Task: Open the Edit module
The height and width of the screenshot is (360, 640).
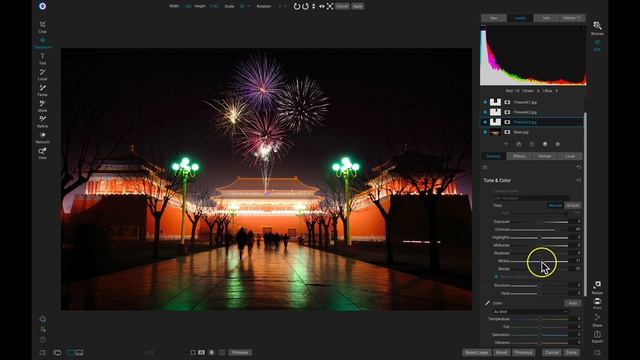Action: point(597,45)
